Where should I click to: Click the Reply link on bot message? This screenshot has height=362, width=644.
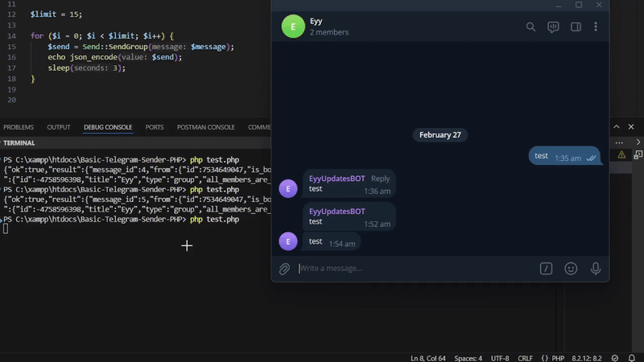[380, 179]
